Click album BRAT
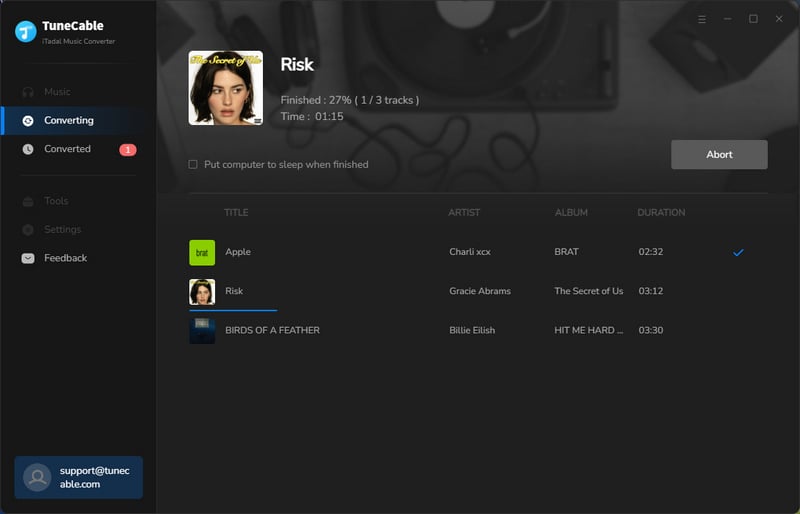This screenshot has width=800, height=514. [x=566, y=252]
